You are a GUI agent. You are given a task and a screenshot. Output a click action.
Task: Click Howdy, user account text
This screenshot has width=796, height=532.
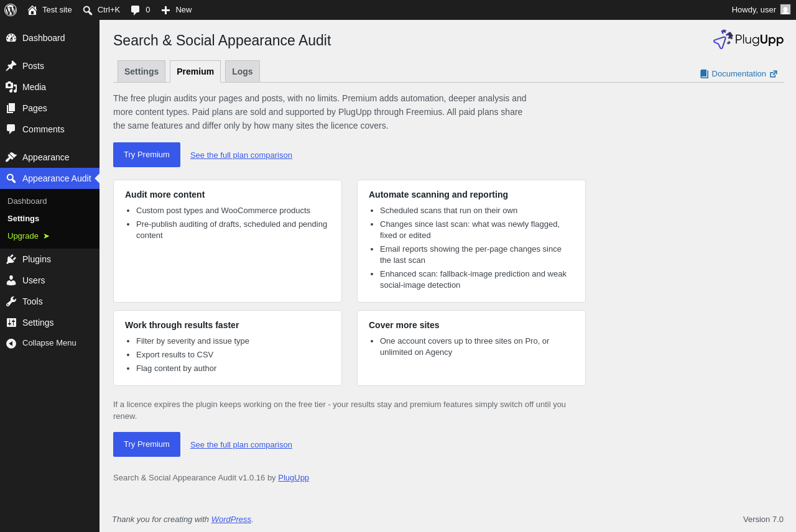tap(754, 10)
